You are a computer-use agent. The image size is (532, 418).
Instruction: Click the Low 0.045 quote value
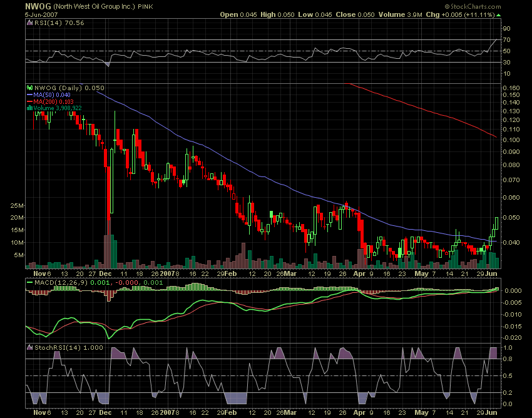(315, 14)
